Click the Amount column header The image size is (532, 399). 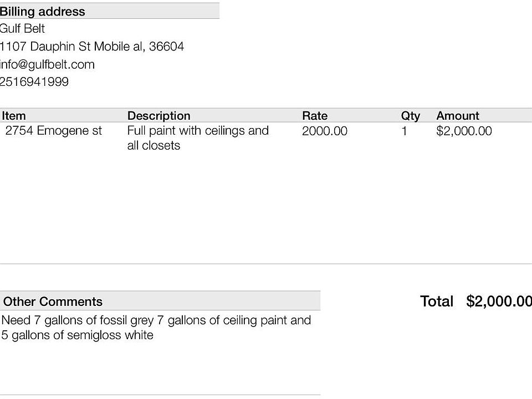458,116
